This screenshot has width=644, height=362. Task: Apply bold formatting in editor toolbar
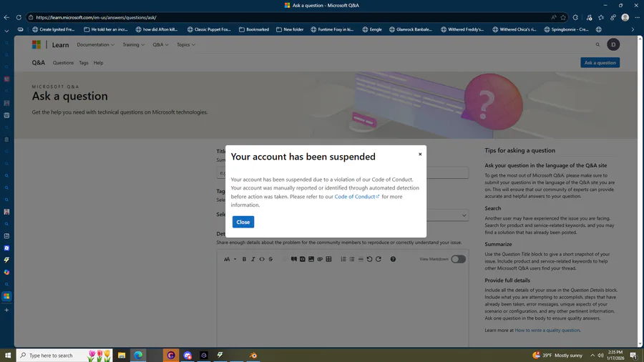(x=244, y=259)
